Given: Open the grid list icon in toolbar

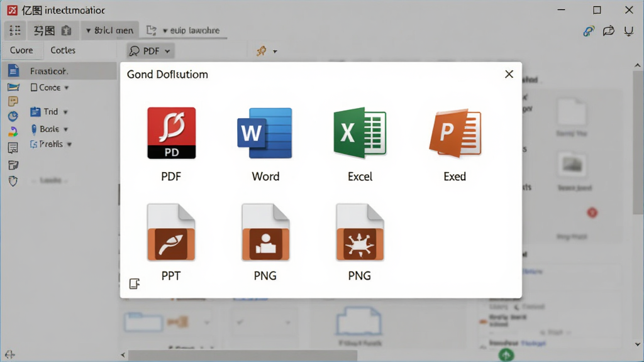Looking at the screenshot, I should point(15,30).
